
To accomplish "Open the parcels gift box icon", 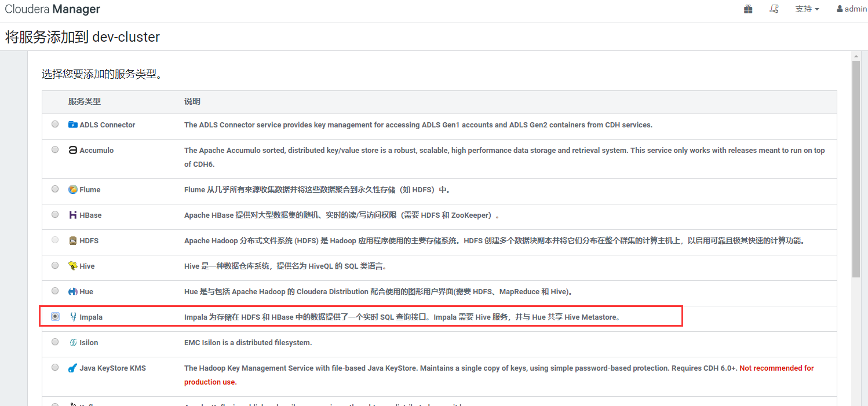I will (748, 9).
